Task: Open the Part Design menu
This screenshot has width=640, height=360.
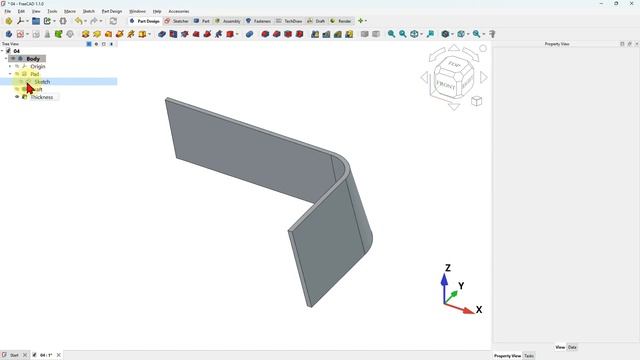Action: point(112,11)
